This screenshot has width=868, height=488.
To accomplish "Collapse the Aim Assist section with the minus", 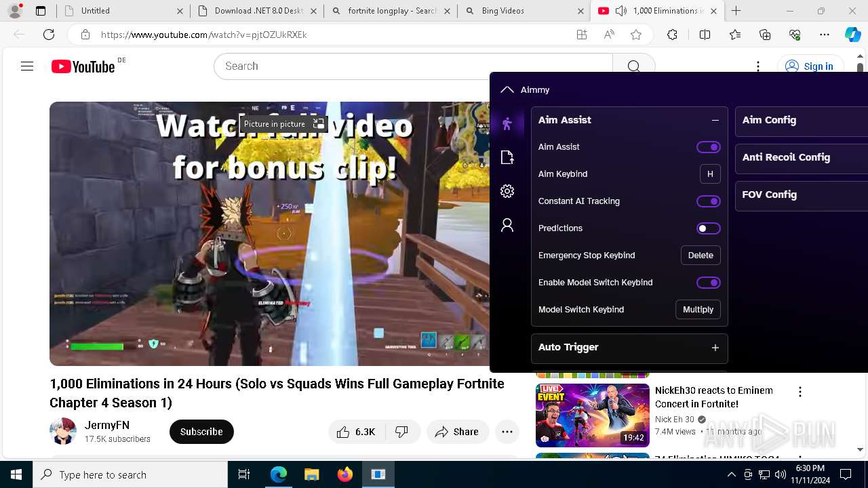I will coord(715,120).
